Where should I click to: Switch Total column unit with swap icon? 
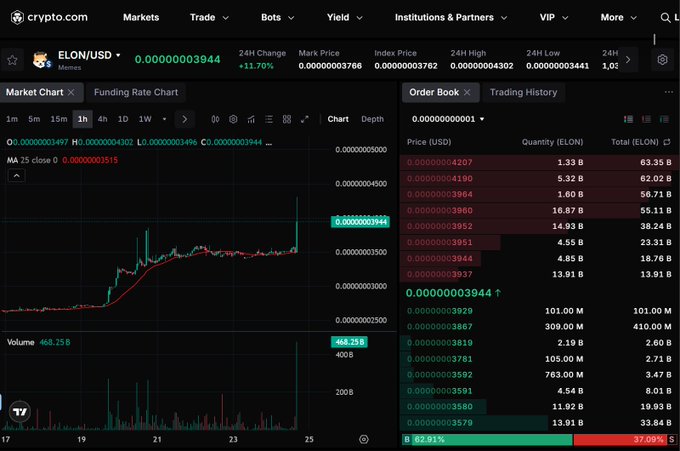point(667,142)
